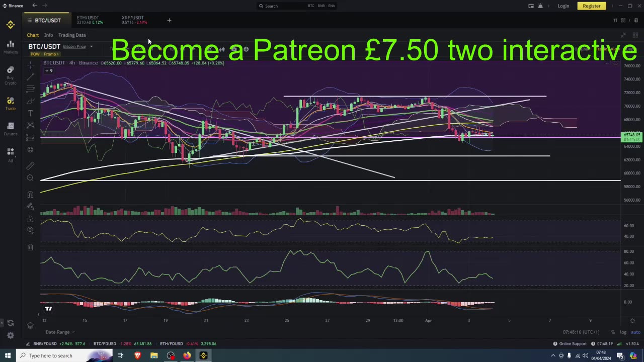Screen dimensions: 644x362
Task: Click the zoom in tool
Action: point(30,178)
